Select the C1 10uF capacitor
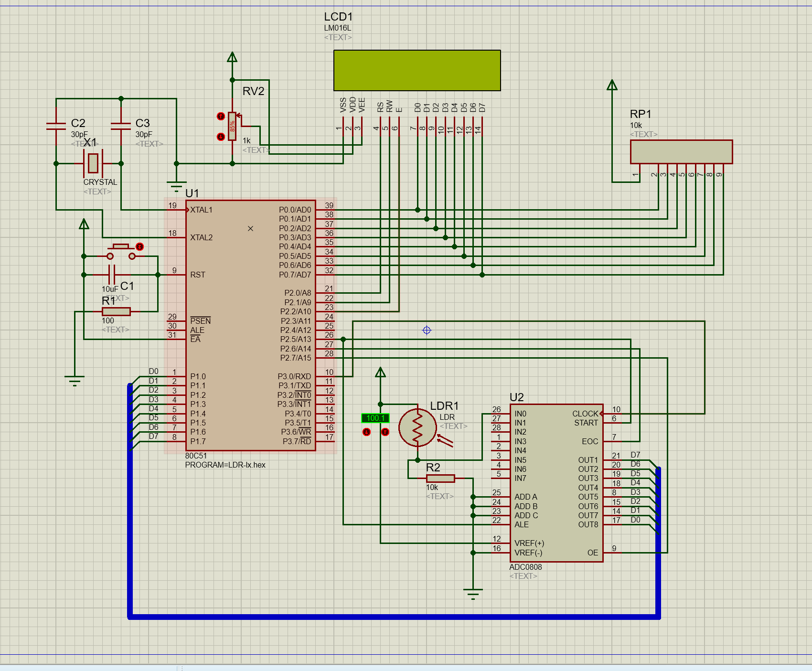The image size is (812, 671). [112, 275]
